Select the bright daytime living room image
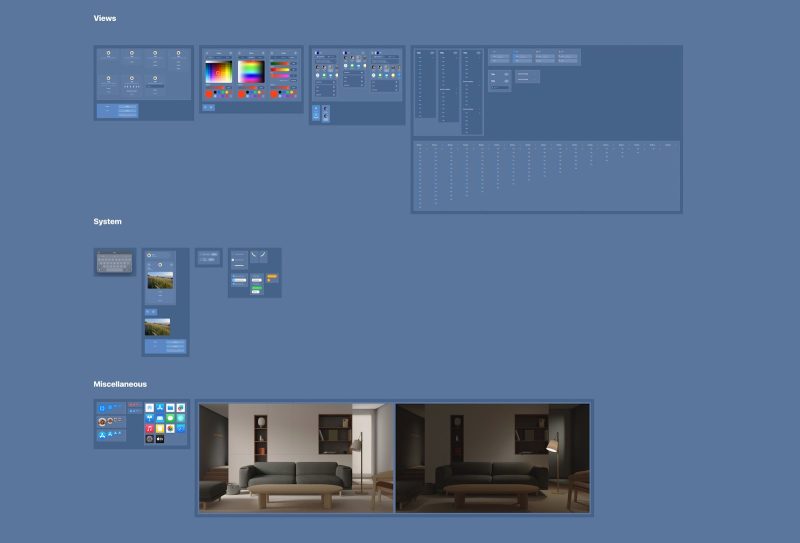The width and height of the screenshot is (800, 543). coord(296,457)
